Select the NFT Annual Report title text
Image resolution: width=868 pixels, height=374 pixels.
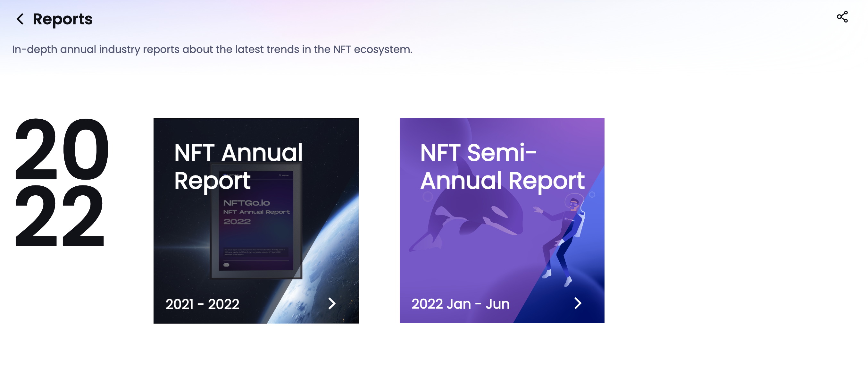pyautogui.click(x=238, y=166)
